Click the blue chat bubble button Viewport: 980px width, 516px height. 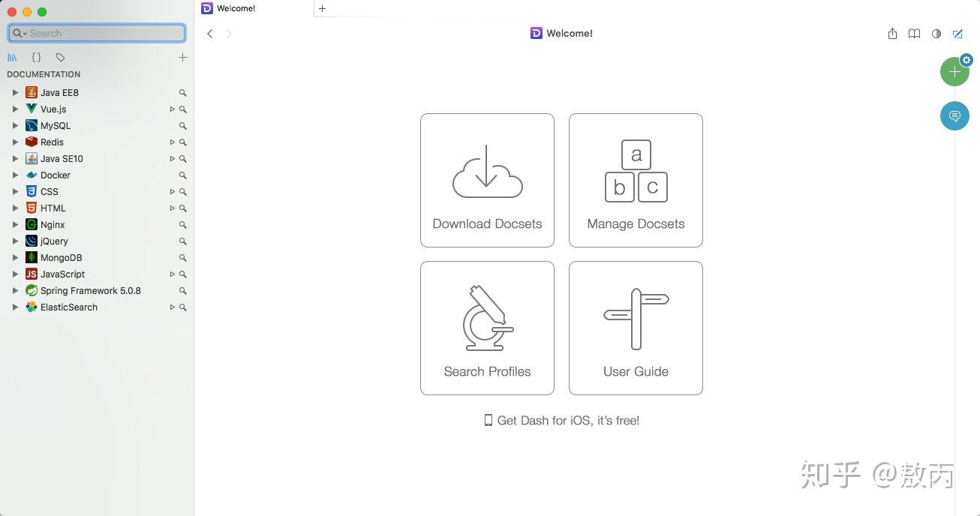pos(954,116)
